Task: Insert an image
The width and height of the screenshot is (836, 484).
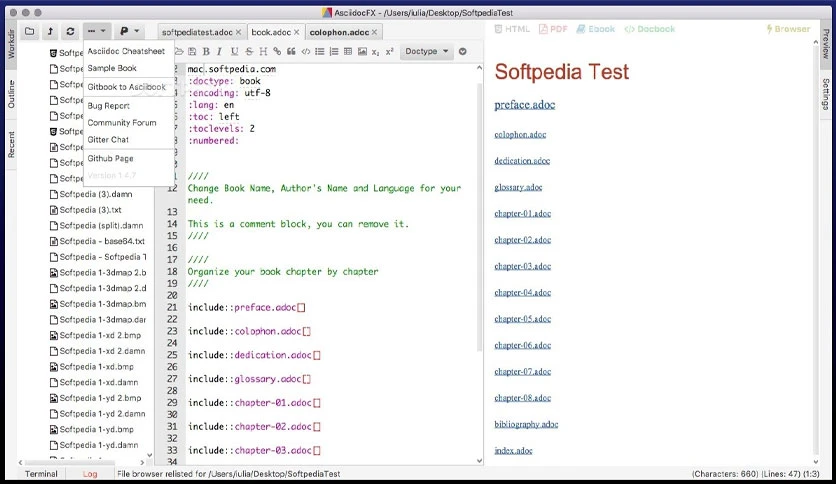Action: 363,51
